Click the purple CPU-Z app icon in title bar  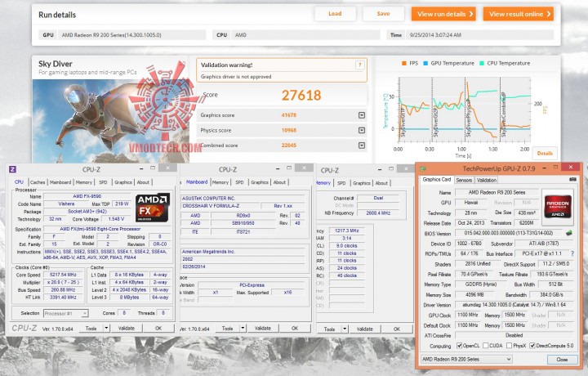pyautogui.click(x=12, y=169)
